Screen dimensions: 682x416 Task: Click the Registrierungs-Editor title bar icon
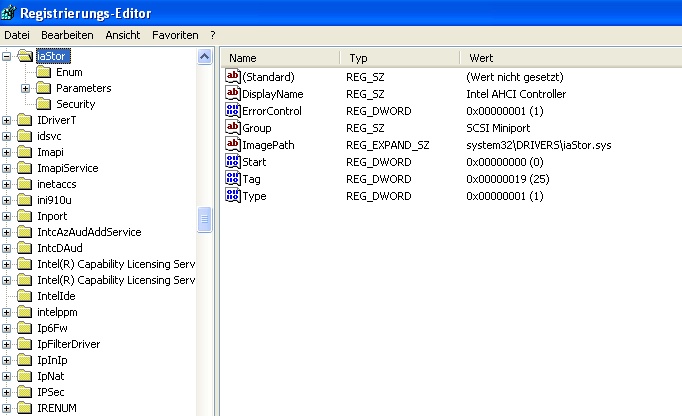point(8,12)
